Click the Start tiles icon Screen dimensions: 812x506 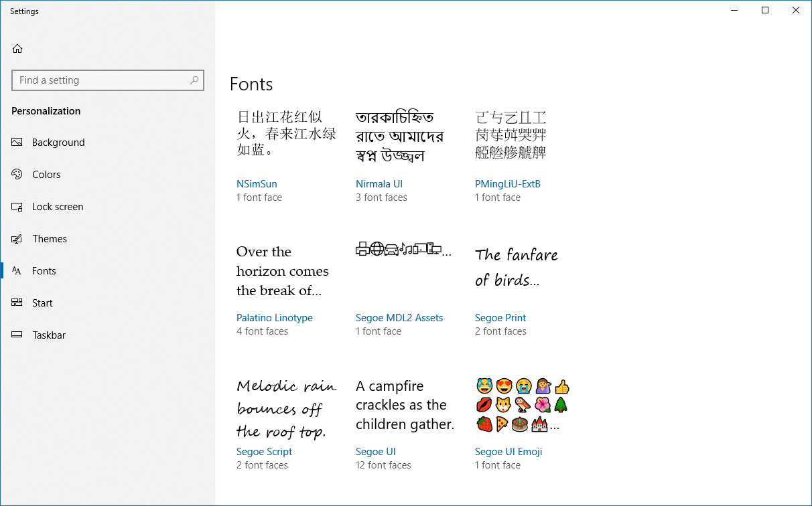coord(17,303)
